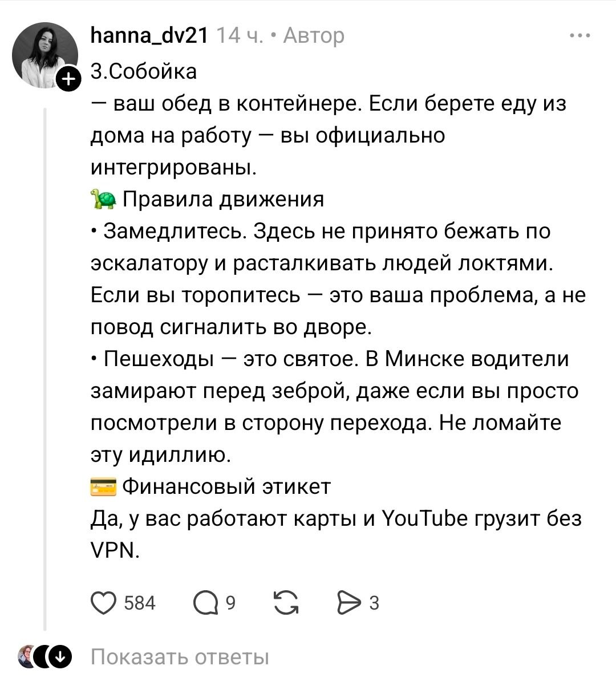Tap the repost arrows icon
Screen dimensions: 616x682
pos(286,603)
